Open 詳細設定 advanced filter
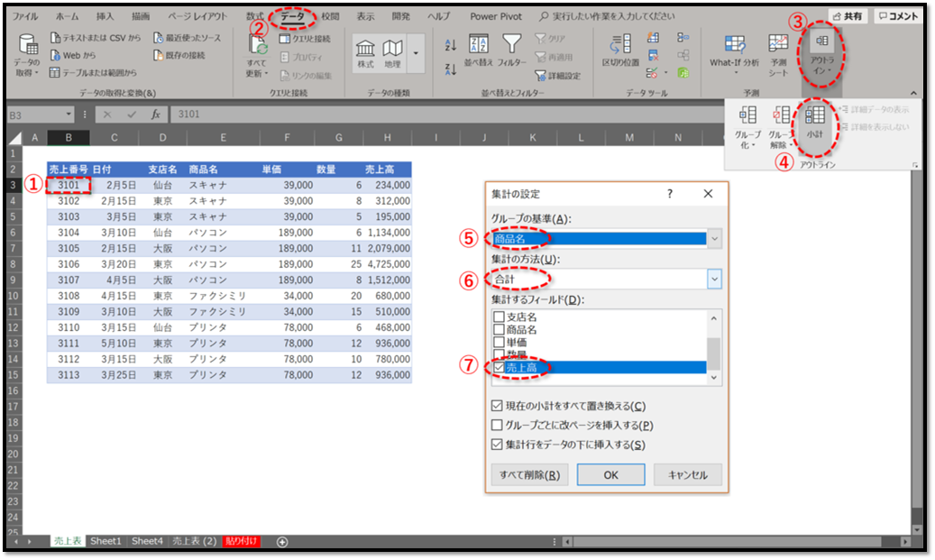935x560 pixels. (x=557, y=76)
